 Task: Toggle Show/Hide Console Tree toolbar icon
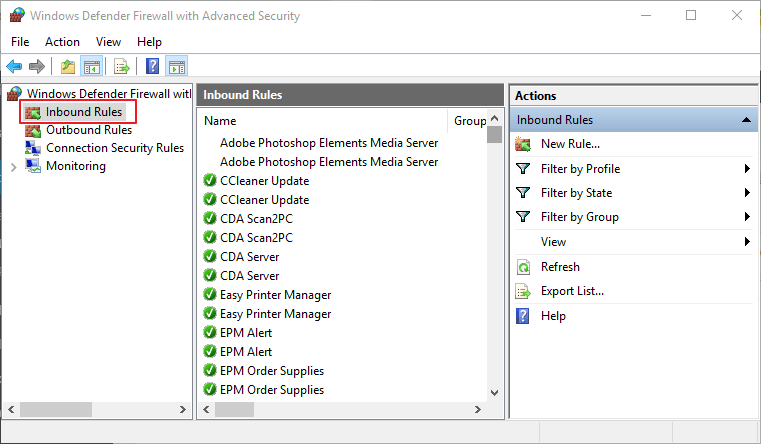92,66
